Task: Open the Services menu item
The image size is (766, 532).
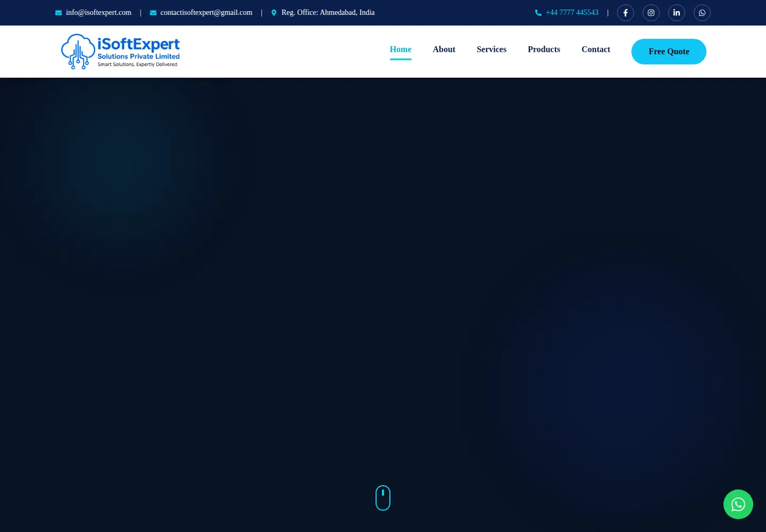Action: [492, 49]
